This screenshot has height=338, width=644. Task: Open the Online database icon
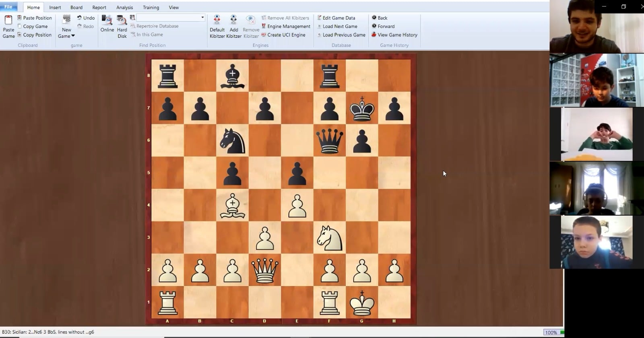tap(107, 21)
